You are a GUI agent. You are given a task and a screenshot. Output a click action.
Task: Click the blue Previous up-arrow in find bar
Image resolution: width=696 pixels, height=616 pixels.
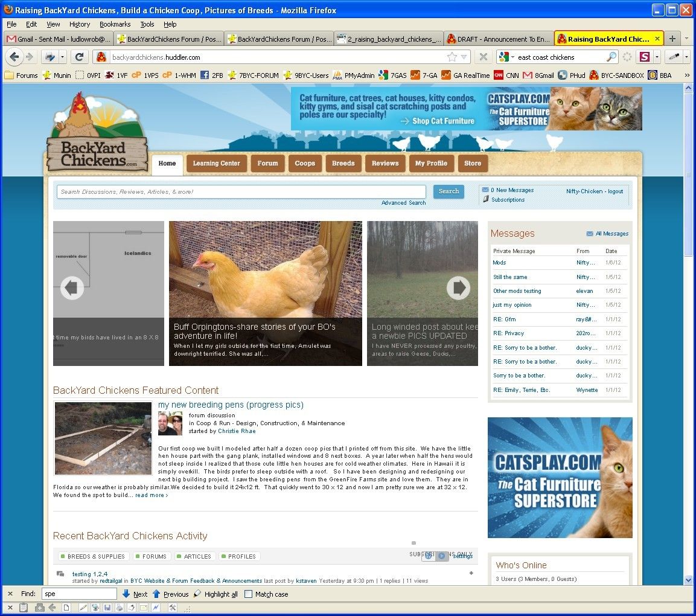(156, 594)
